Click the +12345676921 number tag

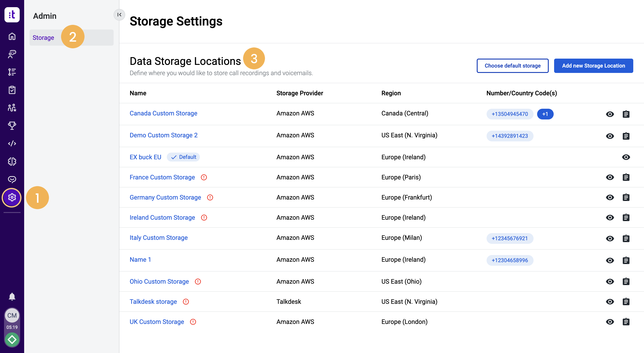pyautogui.click(x=510, y=238)
